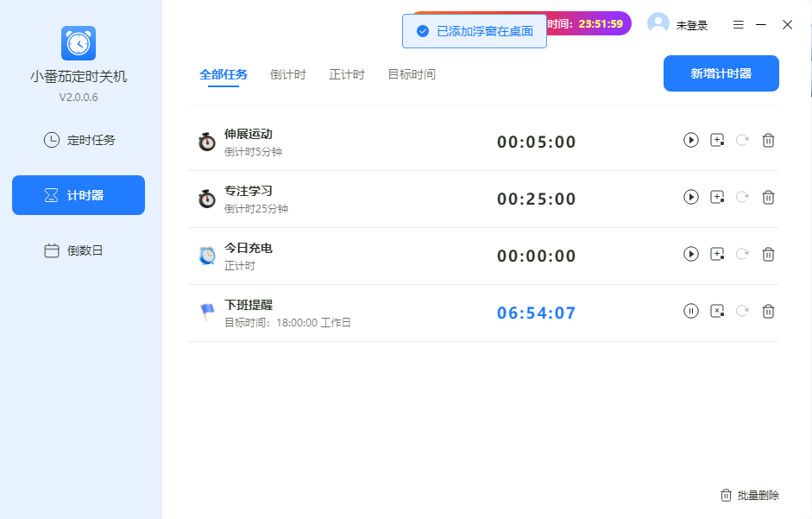Screen dimensions: 812x519
Task: Delete the 今日充电 timer
Action: click(x=768, y=254)
